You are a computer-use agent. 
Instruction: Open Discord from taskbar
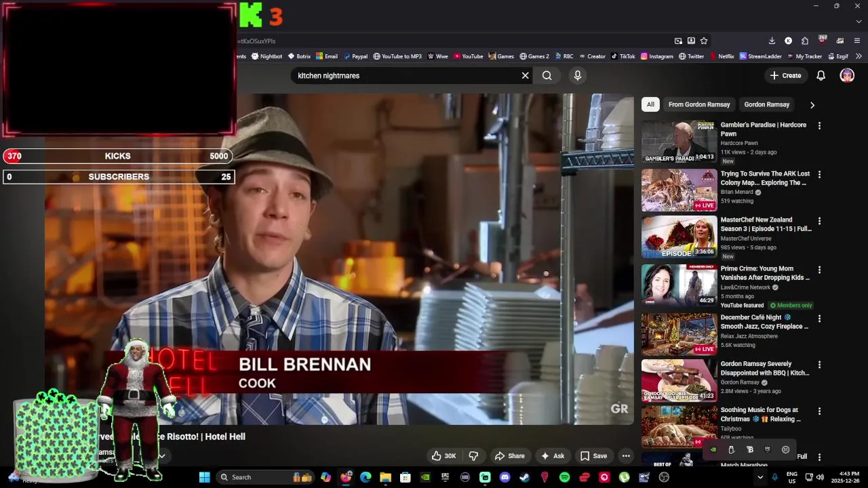(505, 477)
